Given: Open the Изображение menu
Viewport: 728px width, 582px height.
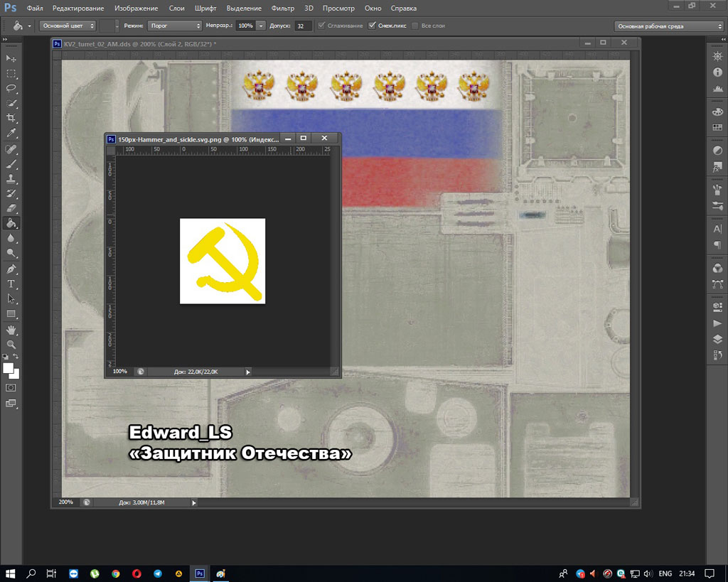Looking at the screenshot, I should tap(136, 8).
